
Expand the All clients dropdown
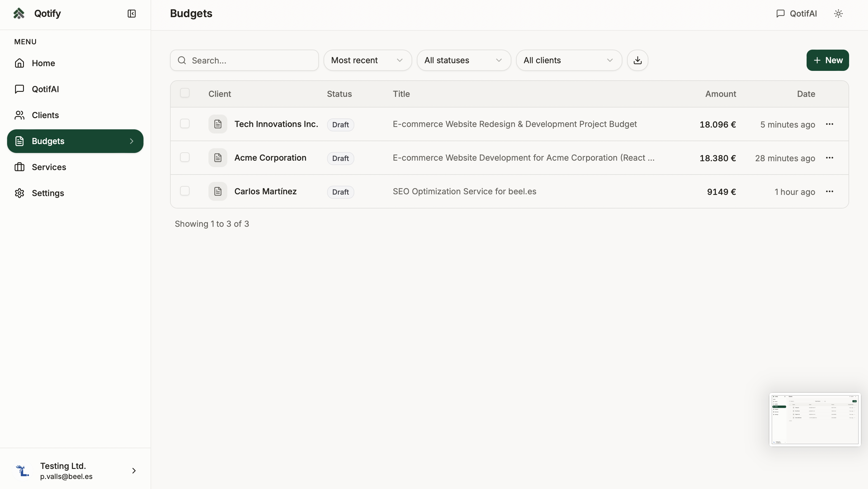click(x=569, y=60)
